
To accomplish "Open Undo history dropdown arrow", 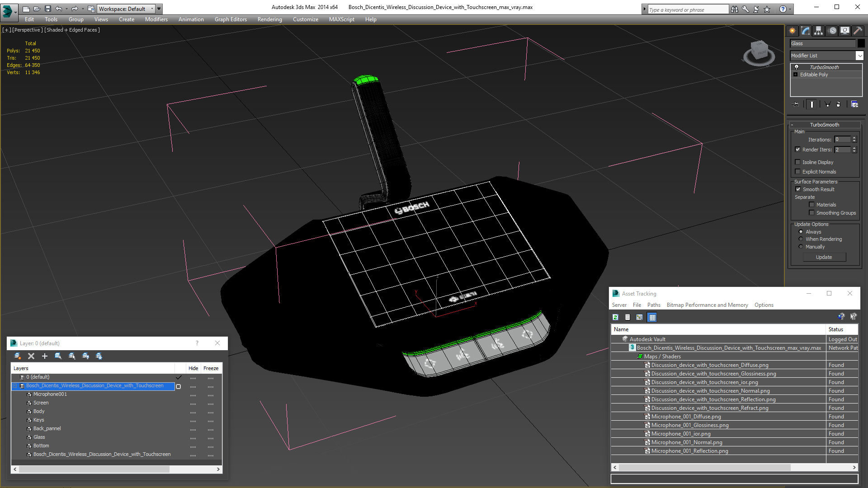I will (x=67, y=9).
